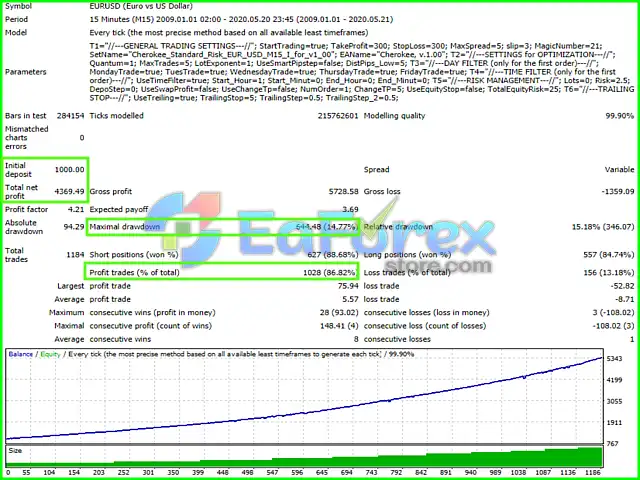
Task: Click the consecutive loss value -108.02 (3)
Action: tap(613, 326)
